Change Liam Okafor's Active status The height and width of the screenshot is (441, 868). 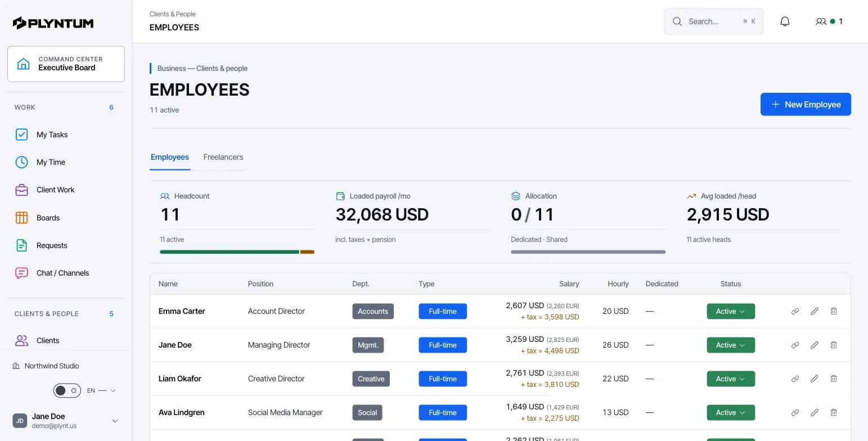730,379
